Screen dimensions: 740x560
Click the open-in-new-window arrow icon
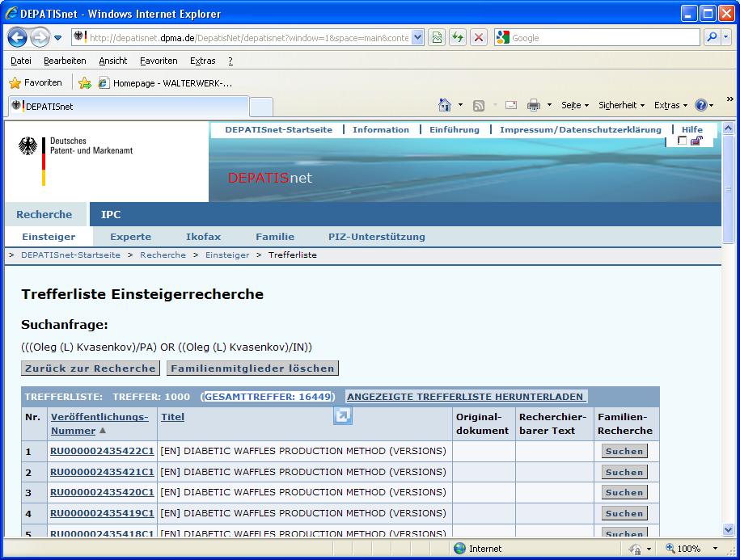(x=343, y=415)
